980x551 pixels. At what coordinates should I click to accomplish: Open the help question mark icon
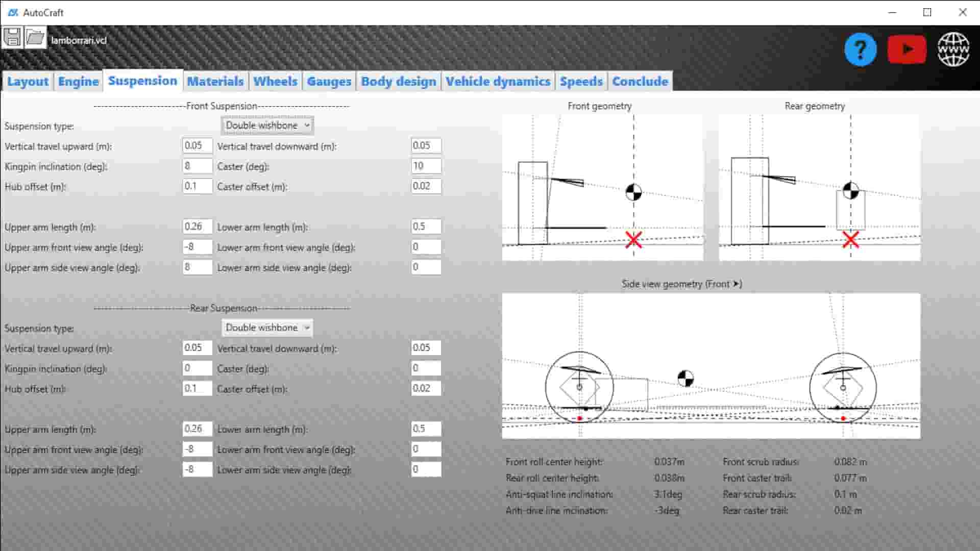click(861, 48)
